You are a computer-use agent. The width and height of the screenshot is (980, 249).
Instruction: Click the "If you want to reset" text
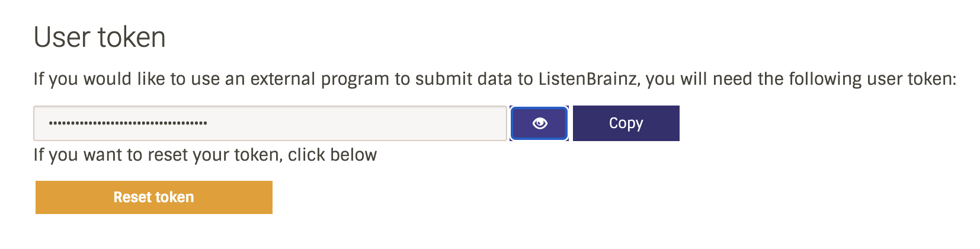tap(205, 155)
